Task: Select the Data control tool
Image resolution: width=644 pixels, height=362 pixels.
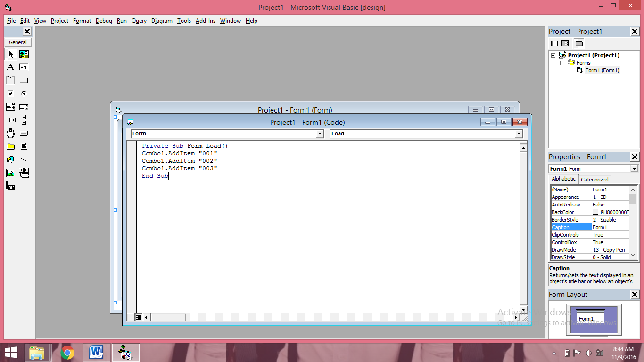Action: coord(24,173)
